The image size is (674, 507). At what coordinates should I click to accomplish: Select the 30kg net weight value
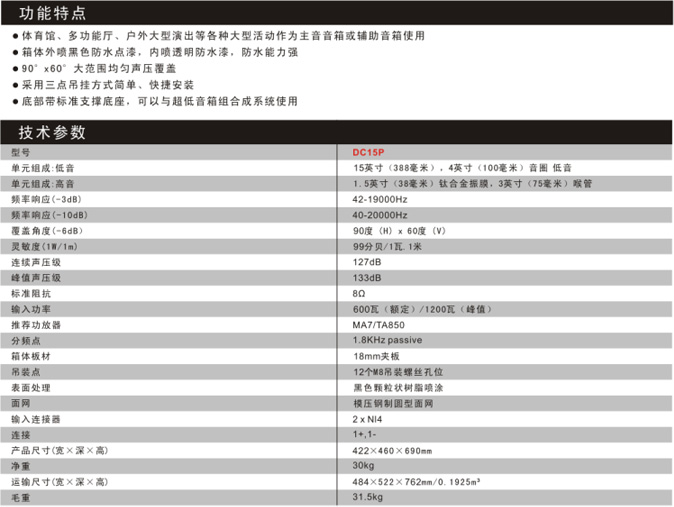click(x=363, y=466)
